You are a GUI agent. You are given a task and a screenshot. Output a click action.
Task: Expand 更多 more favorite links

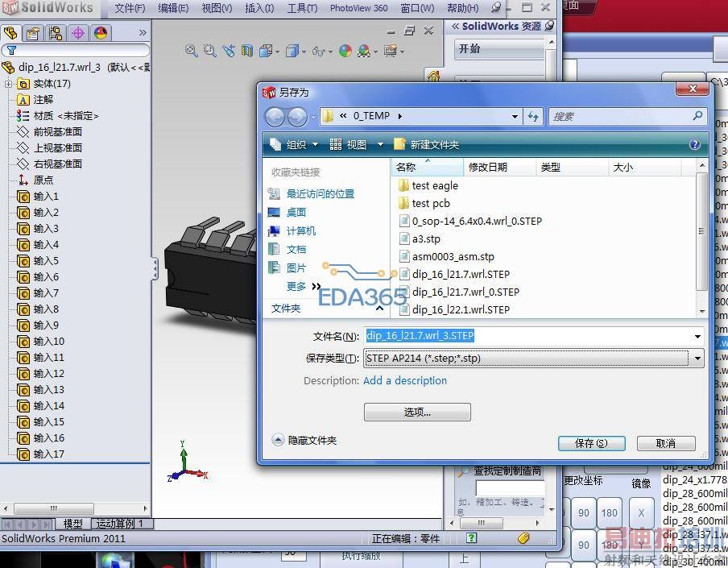click(x=304, y=287)
